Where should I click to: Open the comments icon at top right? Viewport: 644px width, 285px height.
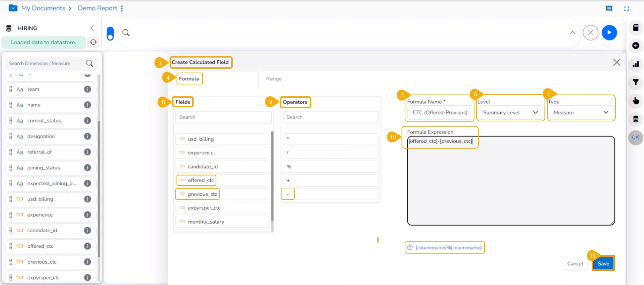[609, 8]
